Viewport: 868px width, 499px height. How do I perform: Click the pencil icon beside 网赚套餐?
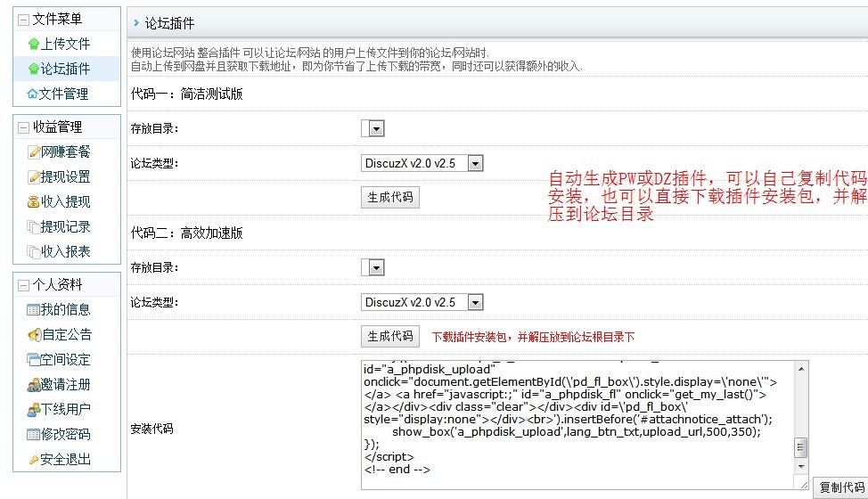[34, 152]
